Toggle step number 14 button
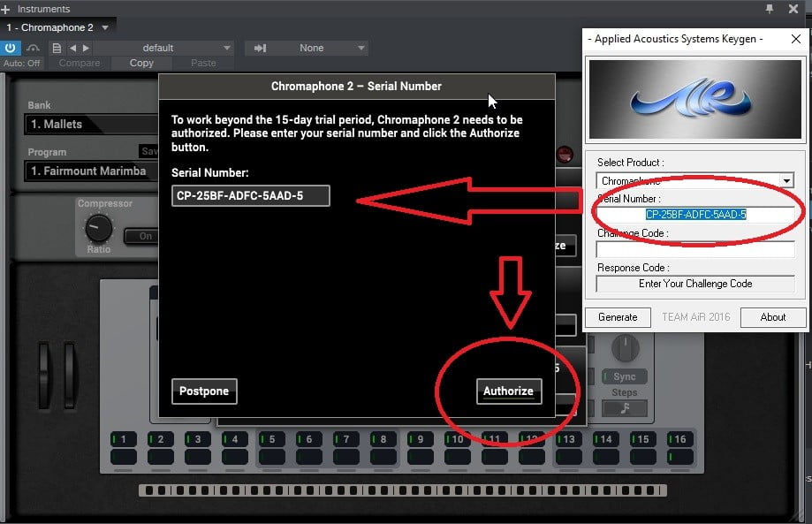 pos(606,439)
